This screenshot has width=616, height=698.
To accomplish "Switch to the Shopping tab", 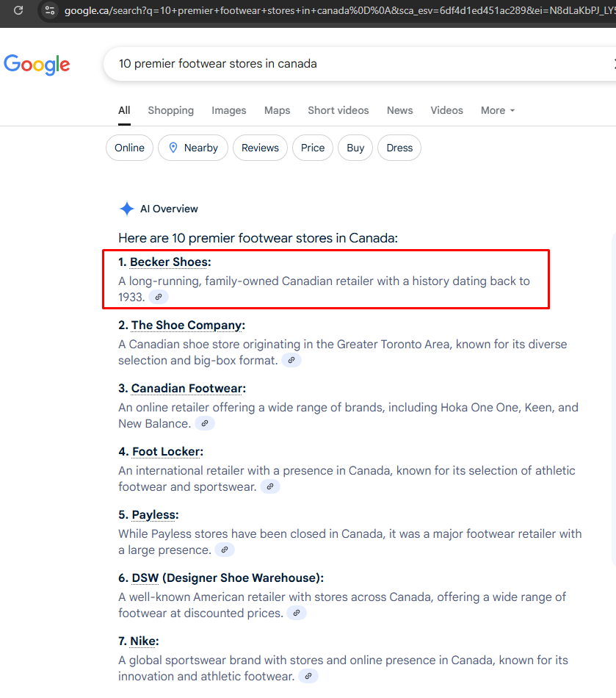I will (170, 110).
